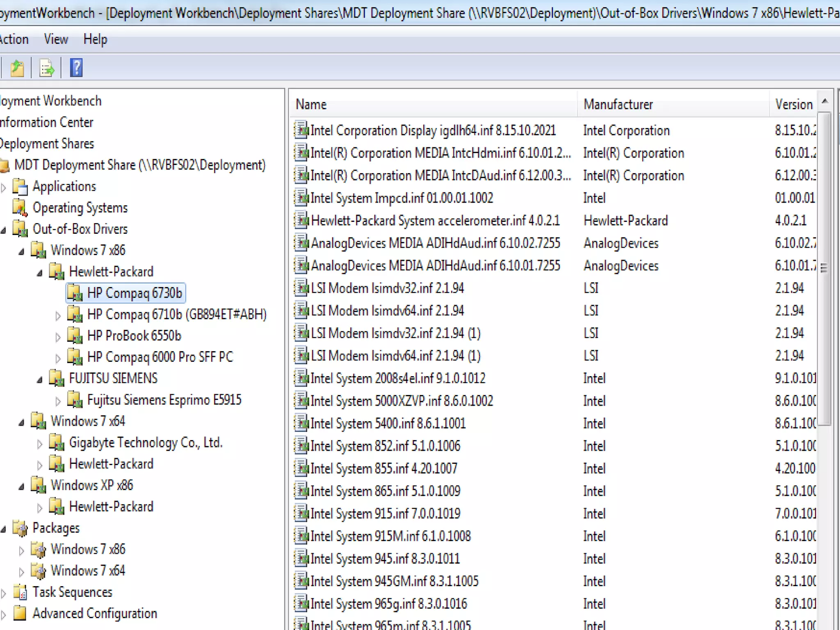This screenshot has width=840, height=630.
Task: Expand Hewlett-Packard under Windows XP x86
Action: tap(39, 508)
